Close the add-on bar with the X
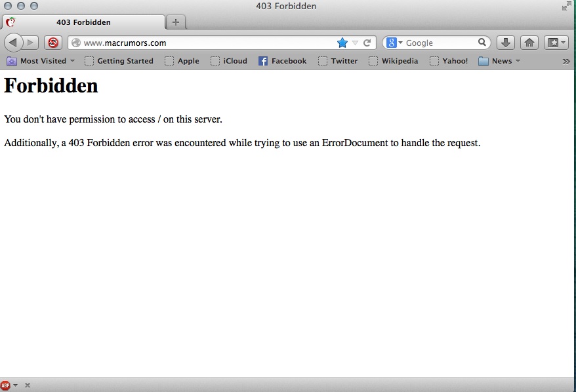The height and width of the screenshot is (392, 576). click(27, 385)
